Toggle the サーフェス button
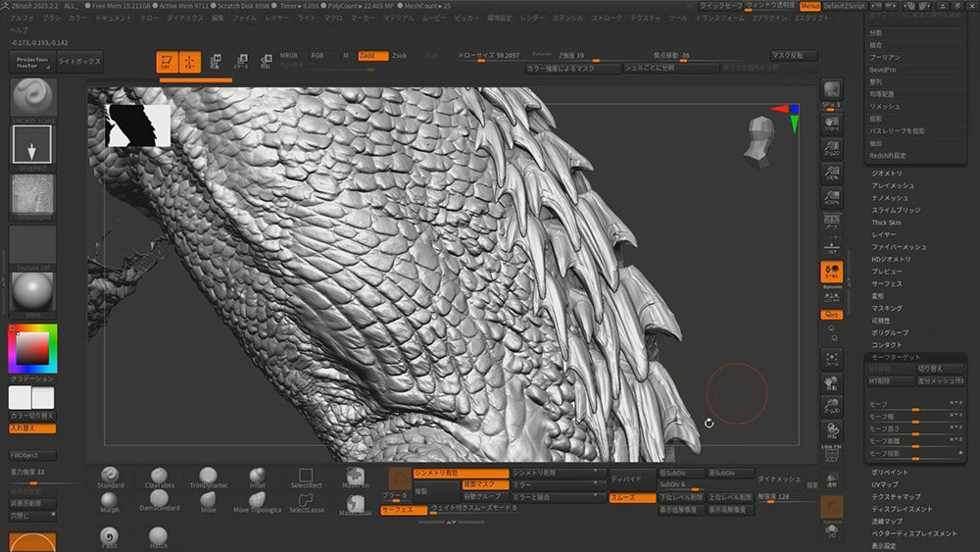Screen dimensions: 980x552 404,510
